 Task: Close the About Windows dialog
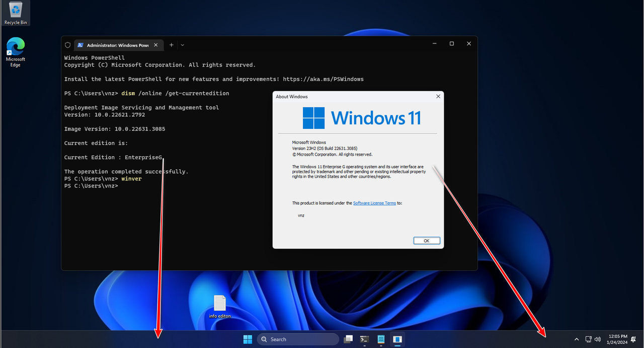click(x=438, y=96)
